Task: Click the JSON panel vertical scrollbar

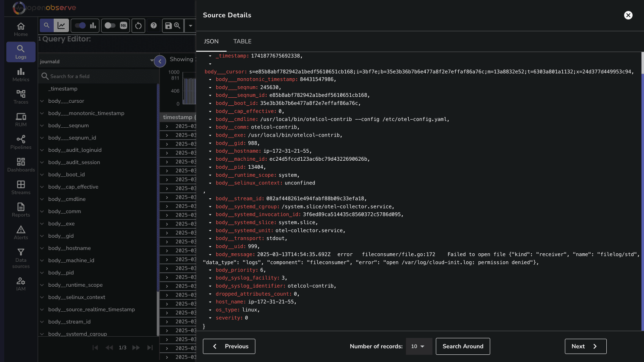Action: coord(642,191)
